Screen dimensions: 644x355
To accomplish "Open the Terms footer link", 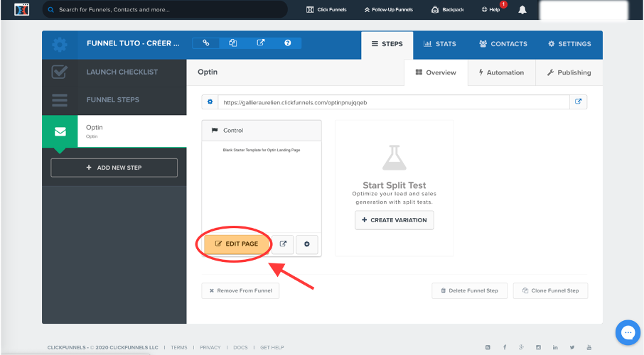I will pyautogui.click(x=178, y=348).
